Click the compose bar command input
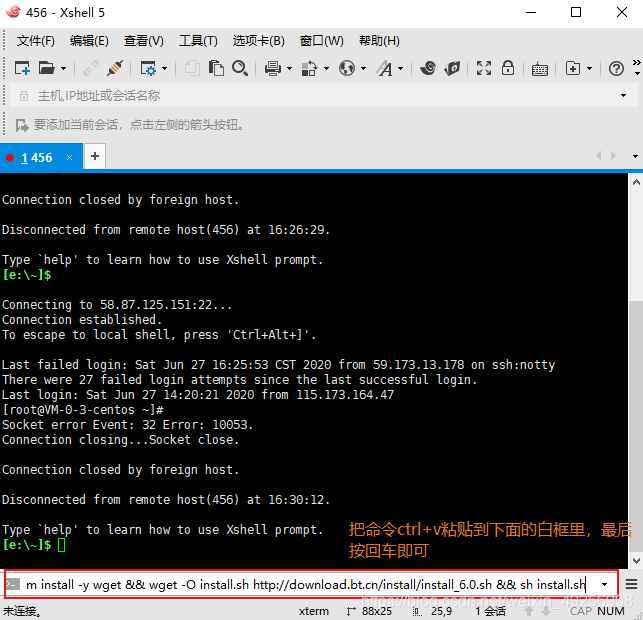The image size is (643, 620). (x=308, y=584)
